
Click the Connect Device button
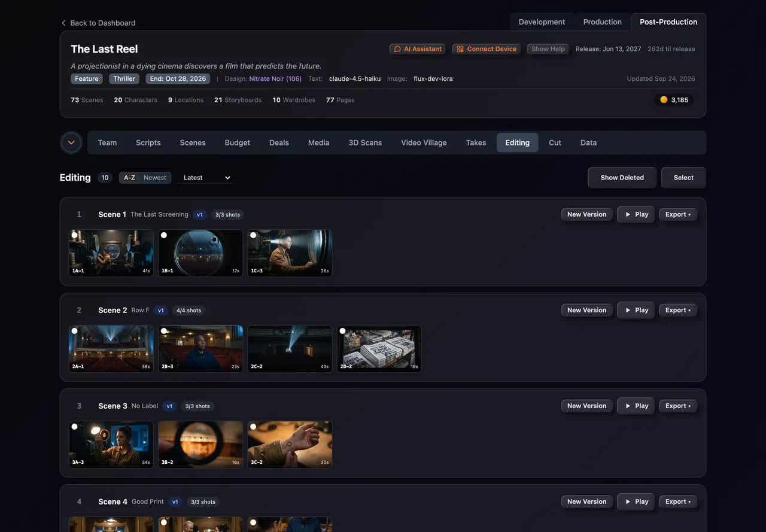tap(487, 49)
